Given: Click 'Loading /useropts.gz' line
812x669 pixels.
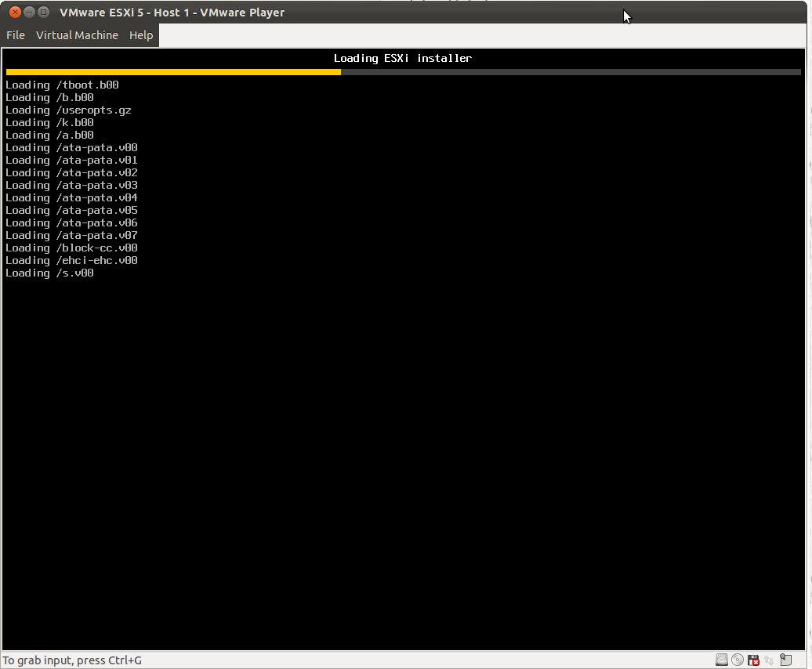Looking at the screenshot, I should (68, 110).
